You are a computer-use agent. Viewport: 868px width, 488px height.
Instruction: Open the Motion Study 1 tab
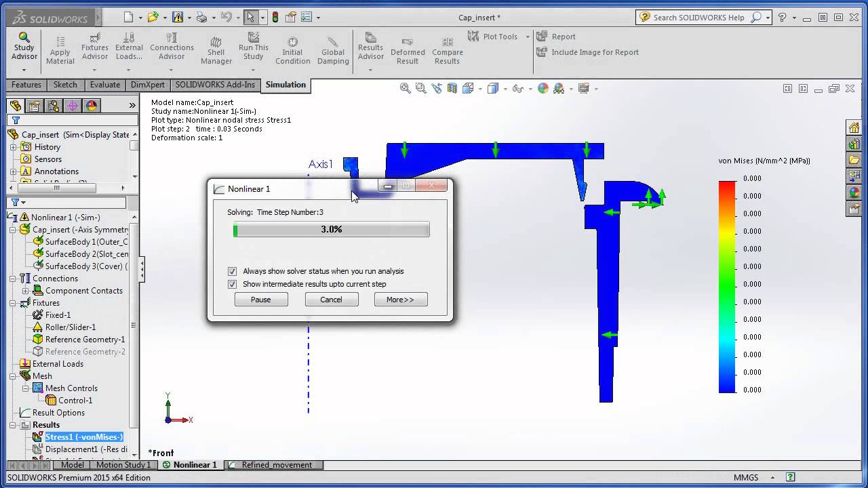point(123,465)
